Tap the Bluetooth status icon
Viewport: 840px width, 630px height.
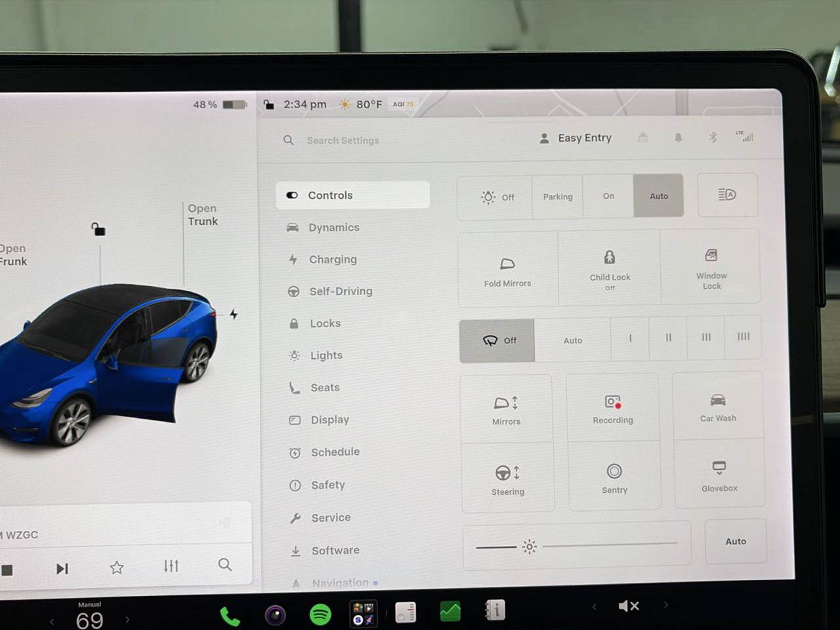click(713, 137)
